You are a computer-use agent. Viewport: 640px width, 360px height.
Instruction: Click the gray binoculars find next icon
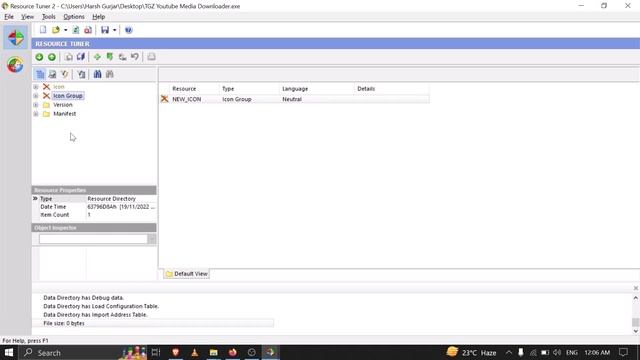tap(109, 74)
